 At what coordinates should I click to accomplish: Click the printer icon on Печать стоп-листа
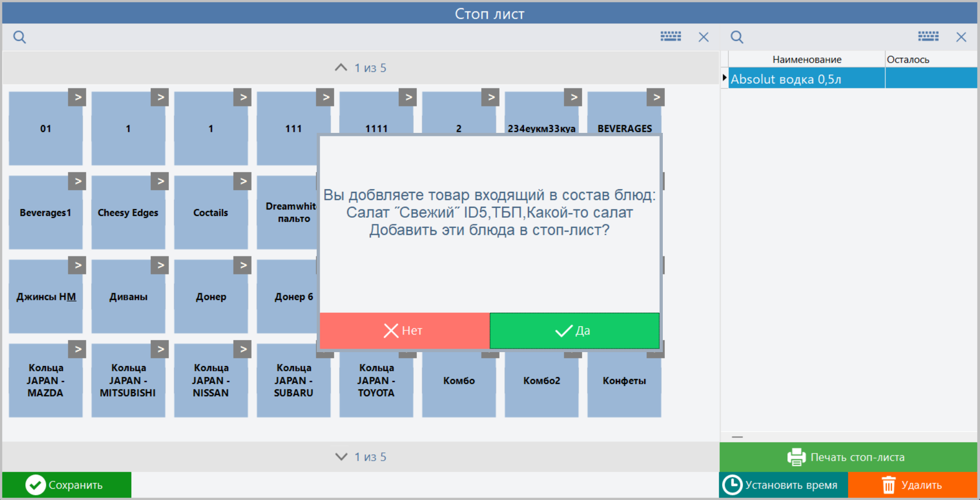pos(796,457)
